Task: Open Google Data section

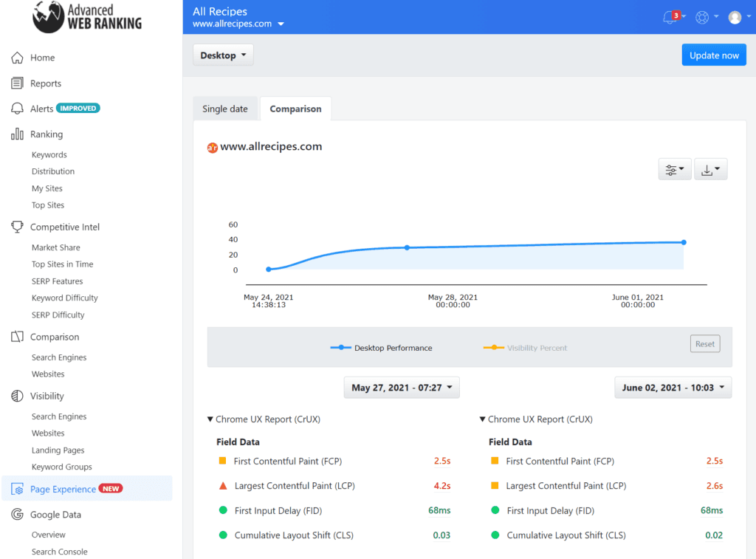Action: tap(55, 514)
